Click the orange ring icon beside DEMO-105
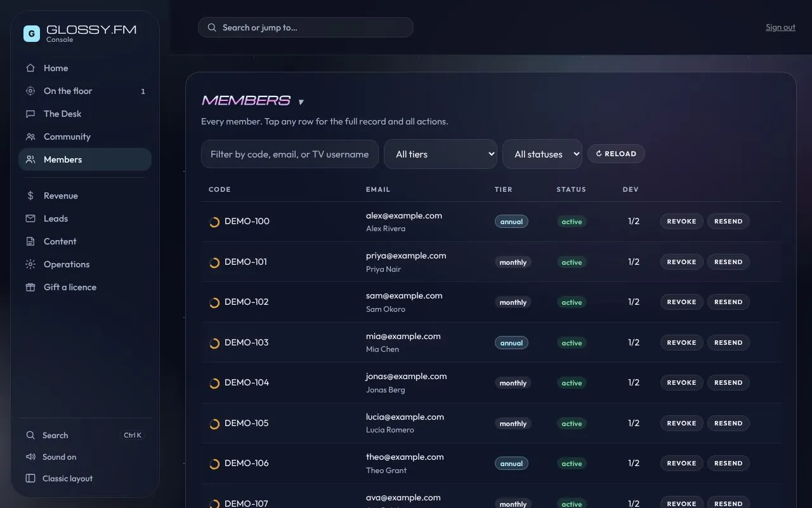 pyautogui.click(x=214, y=424)
